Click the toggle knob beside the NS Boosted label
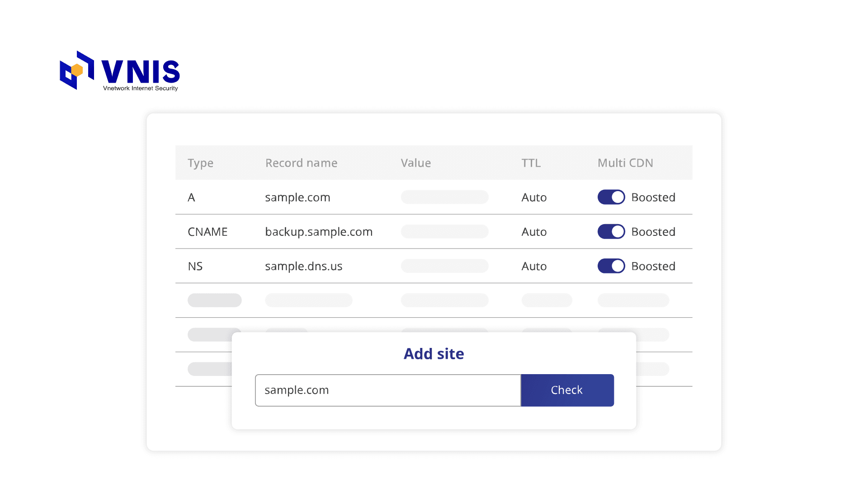868x488 pixels. coord(617,266)
